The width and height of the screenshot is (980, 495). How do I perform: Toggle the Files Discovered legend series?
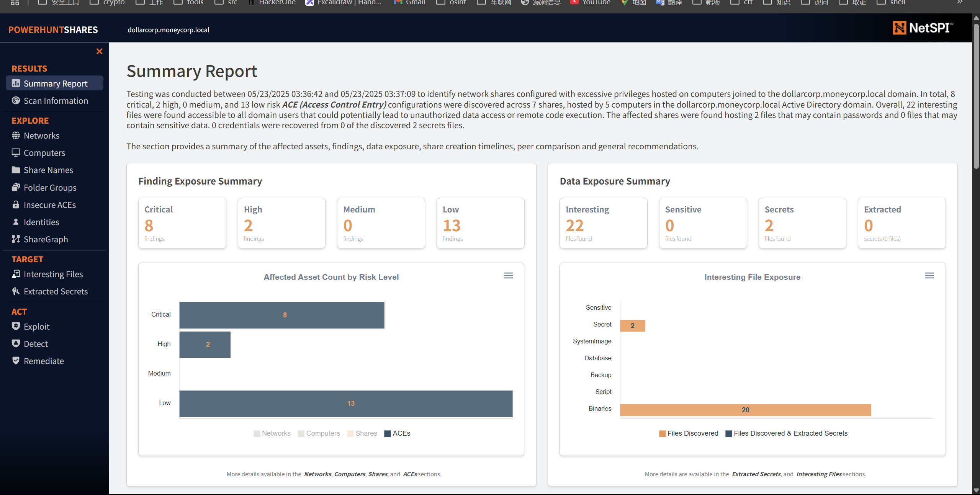(x=689, y=433)
